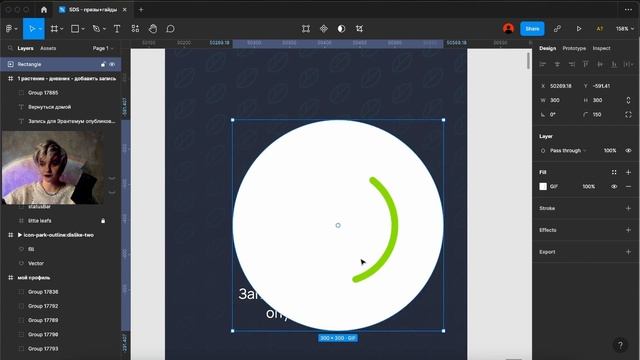This screenshot has width=640, height=360.
Task: Click the corner radius 150 field
Action: pos(597,115)
